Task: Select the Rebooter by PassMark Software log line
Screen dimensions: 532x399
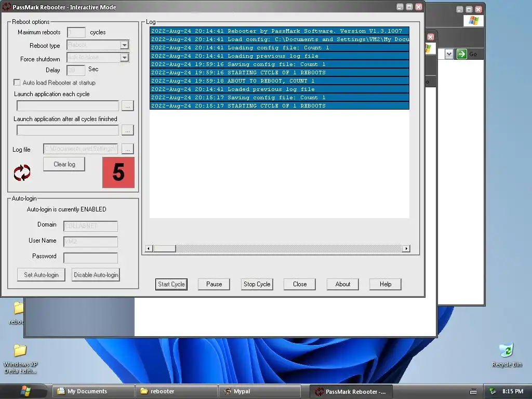Action: 279,31
